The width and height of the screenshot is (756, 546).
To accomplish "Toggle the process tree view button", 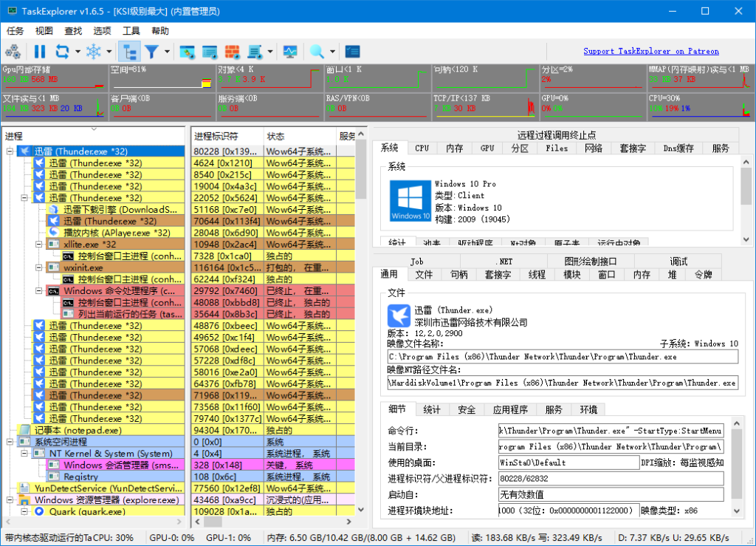I will (129, 51).
